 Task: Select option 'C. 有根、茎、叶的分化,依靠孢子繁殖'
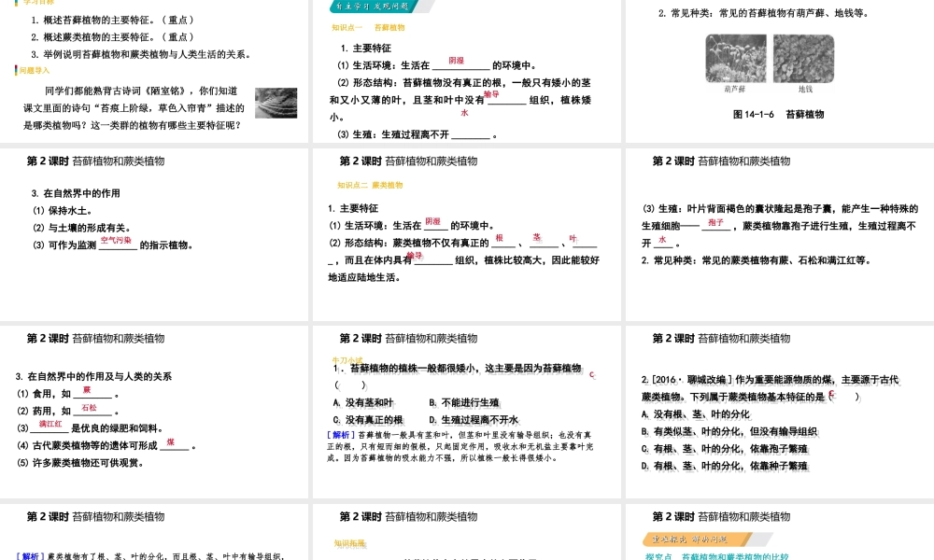pos(725,449)
